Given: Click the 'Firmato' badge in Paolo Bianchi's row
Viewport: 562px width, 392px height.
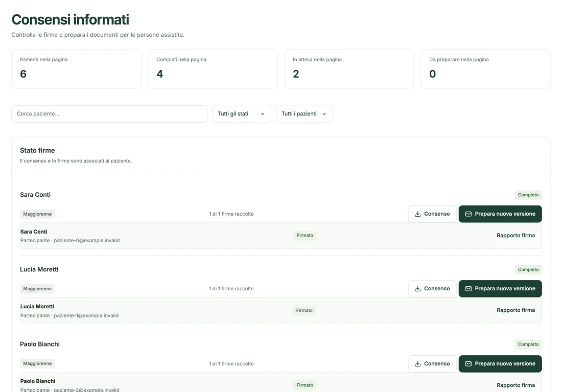Looking at the screenshot, I should point(305,385).
